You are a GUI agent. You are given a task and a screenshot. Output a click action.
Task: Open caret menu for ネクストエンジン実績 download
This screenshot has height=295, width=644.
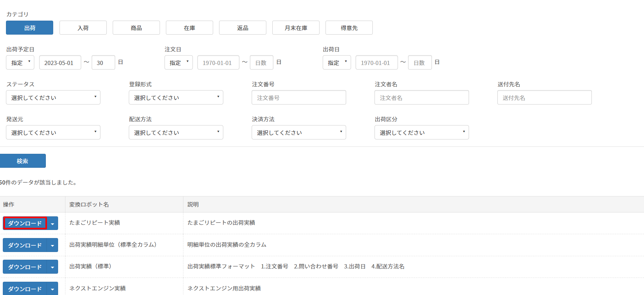[52, 289]
